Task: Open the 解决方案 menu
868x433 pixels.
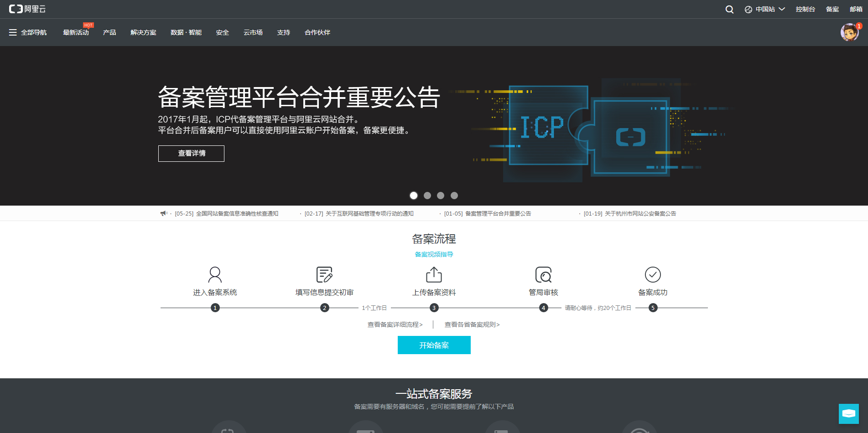Action: 143,32
